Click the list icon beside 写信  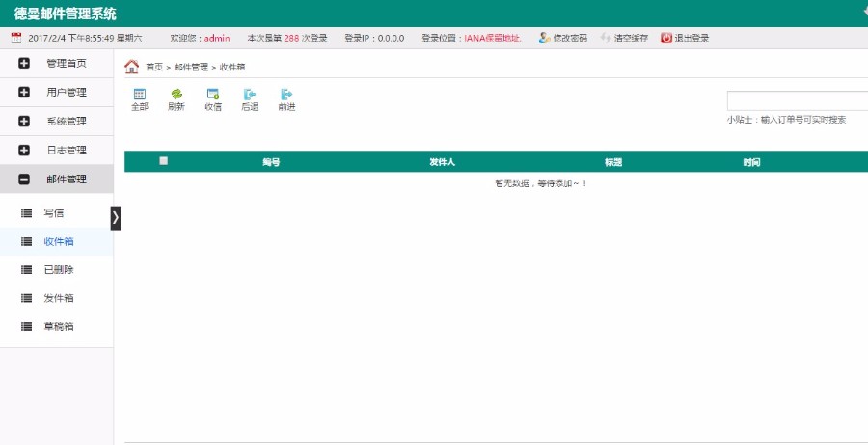pos(26,213)
